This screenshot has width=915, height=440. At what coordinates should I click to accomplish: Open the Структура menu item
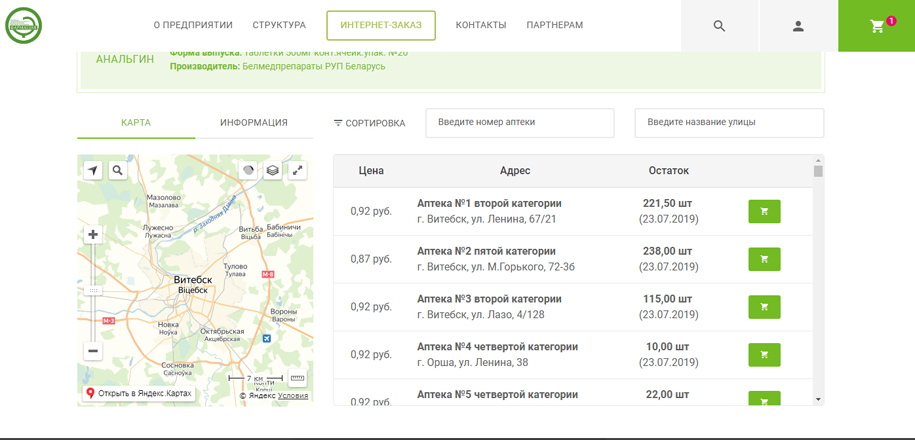279,25
